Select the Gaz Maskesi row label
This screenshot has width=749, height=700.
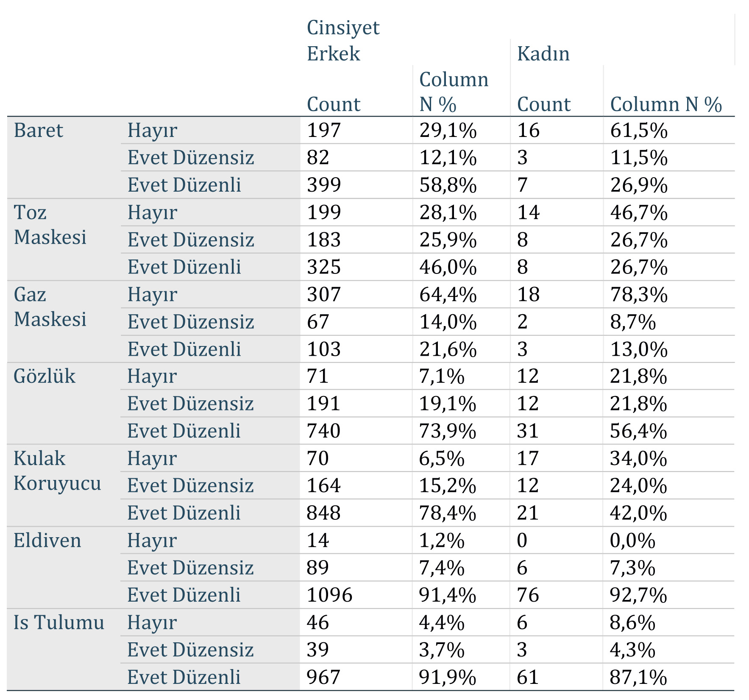tap(50, 307)
